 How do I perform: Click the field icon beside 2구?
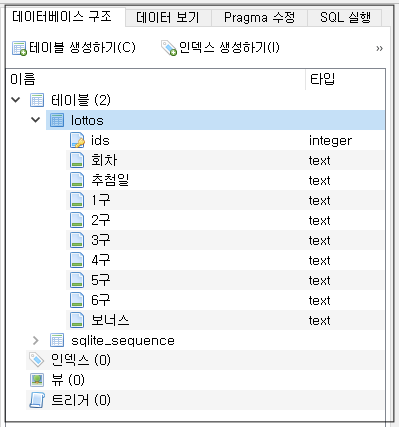point(77,220)
